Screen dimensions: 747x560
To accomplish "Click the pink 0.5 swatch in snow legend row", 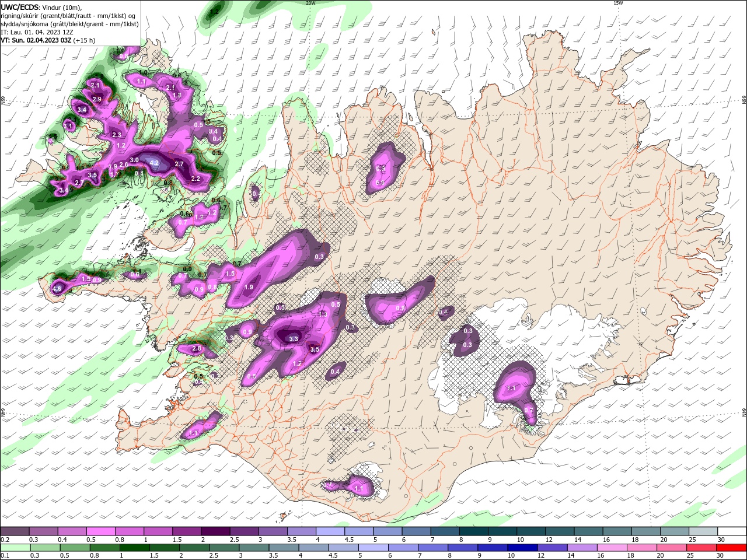I will coord(100,531).
